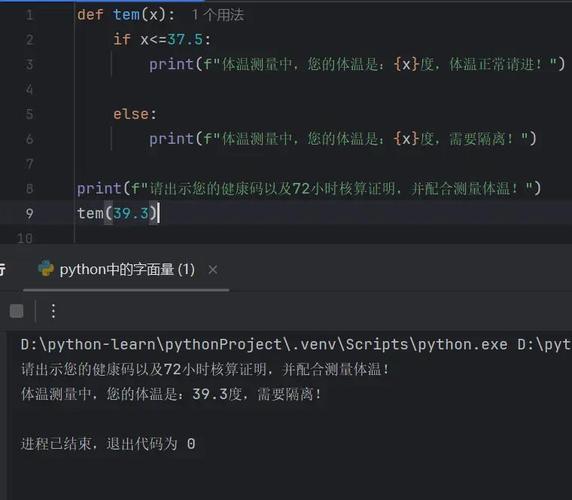Click line number 5 in the gutter
Image resolution: width=572 pixels, height=500 pixels.
click(30, 115)
